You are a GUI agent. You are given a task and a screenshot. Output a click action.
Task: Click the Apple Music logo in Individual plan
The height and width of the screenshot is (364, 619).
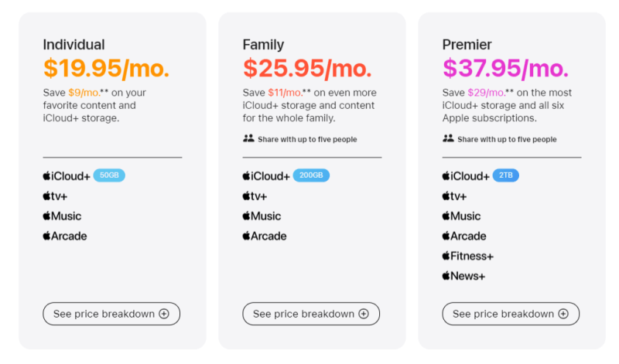click(62, 216)
